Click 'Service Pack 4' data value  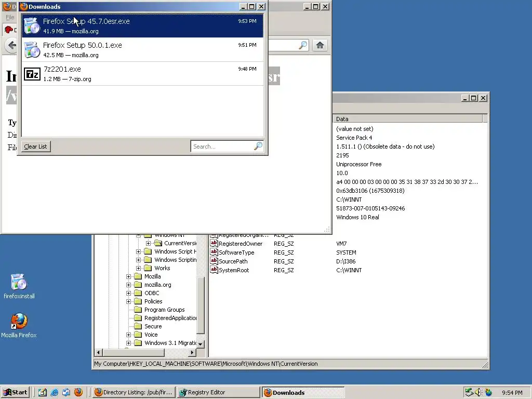[x=354, y=137]
